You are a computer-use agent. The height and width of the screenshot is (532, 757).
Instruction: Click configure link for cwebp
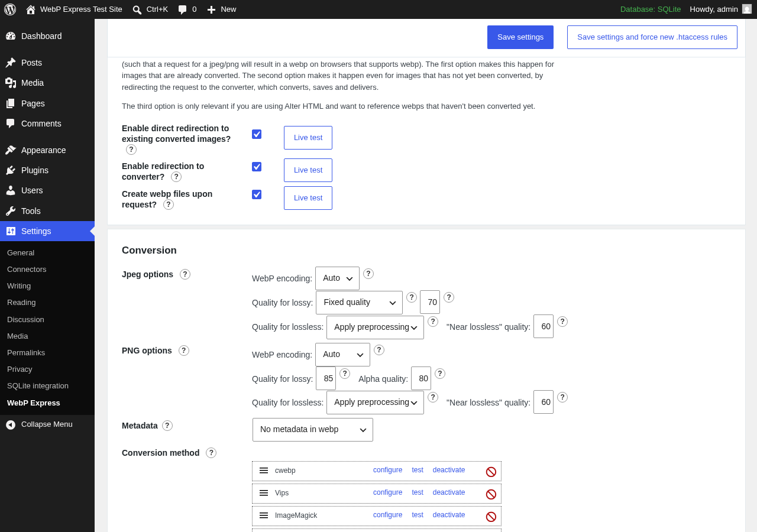coord(387,470)
